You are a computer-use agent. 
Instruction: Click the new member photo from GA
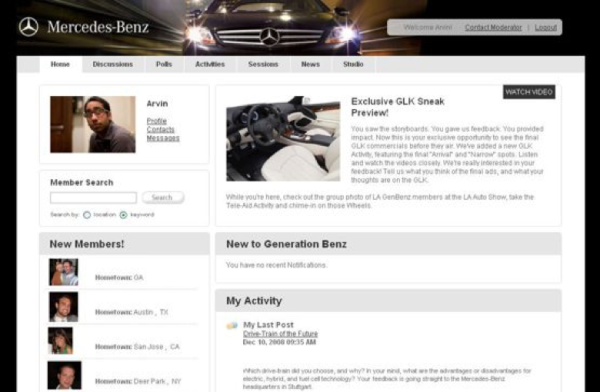[64, 272]
